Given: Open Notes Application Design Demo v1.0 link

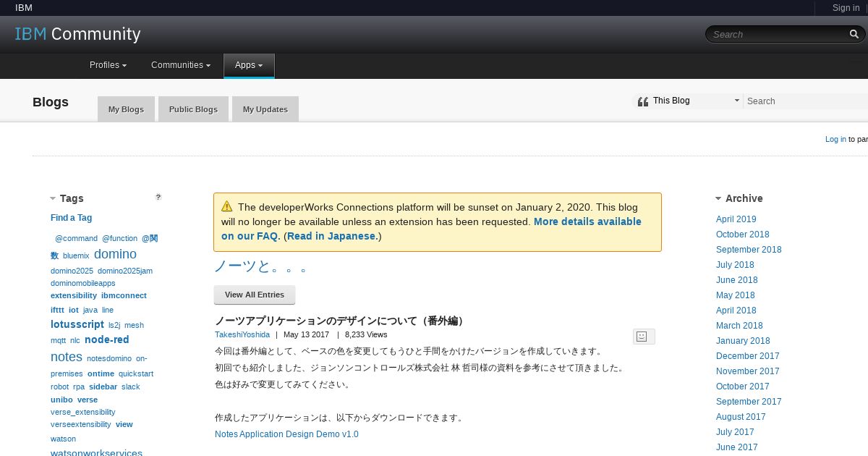Looking at the screenshot, I should point(286,434).
